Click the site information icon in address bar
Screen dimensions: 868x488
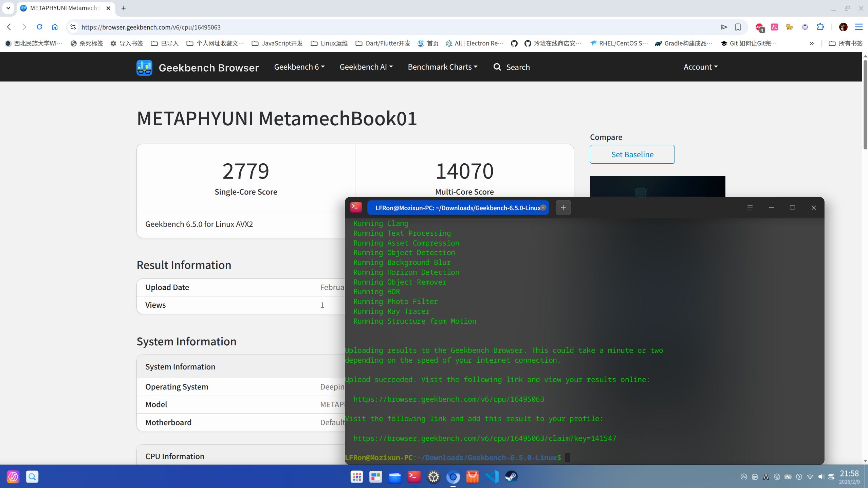(x=73, y=27)
